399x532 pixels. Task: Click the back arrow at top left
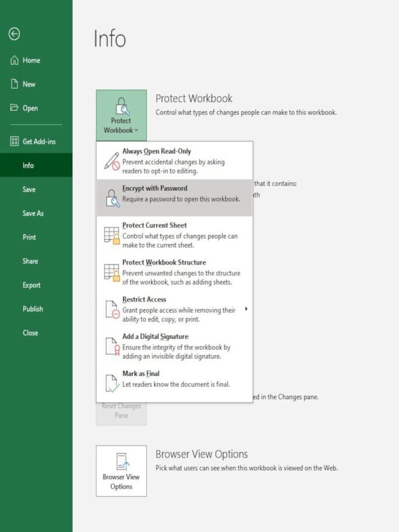coord(15,34)
